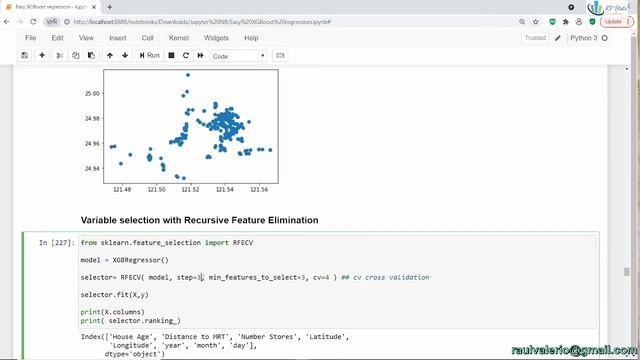
Task: Open the Edit menu
Action: (x=58, y=38)
